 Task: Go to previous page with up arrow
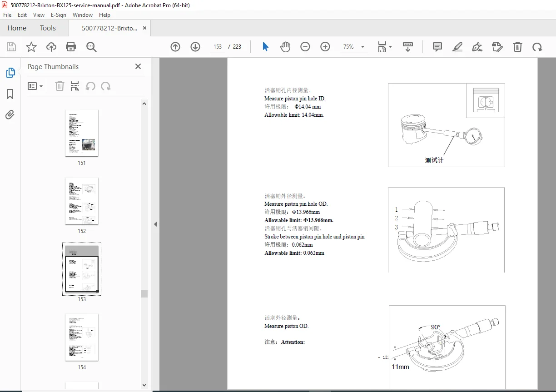click(x=175, y=47)
